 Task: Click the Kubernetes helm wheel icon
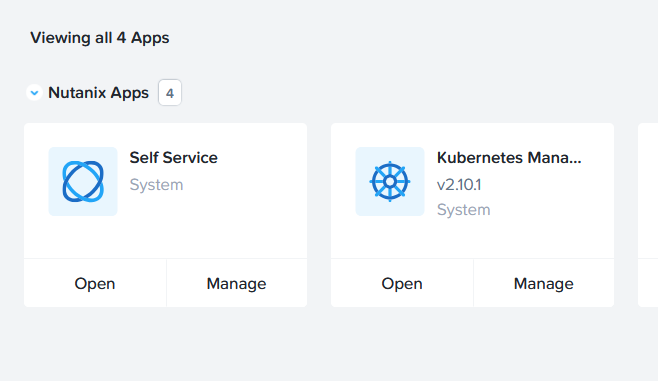click(390, 181)
